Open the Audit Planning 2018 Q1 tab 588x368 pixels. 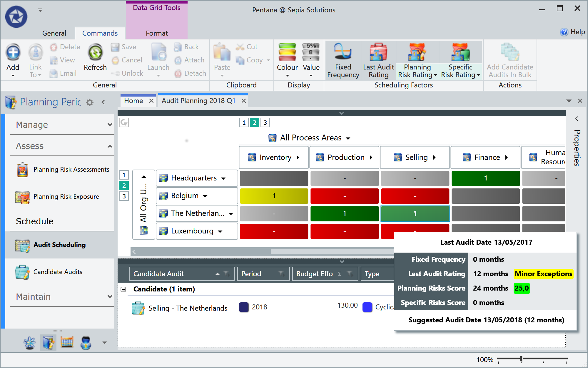[198, 100]
